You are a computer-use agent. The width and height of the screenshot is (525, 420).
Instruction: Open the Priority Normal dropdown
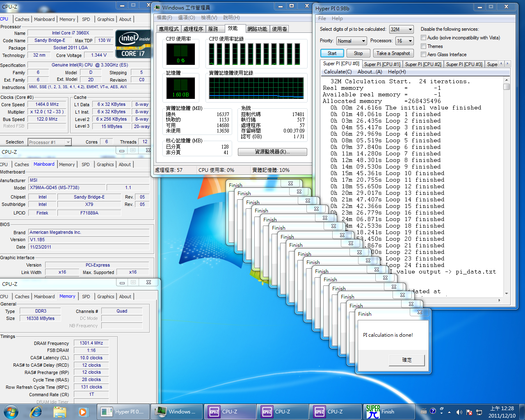tap(352, 41)
